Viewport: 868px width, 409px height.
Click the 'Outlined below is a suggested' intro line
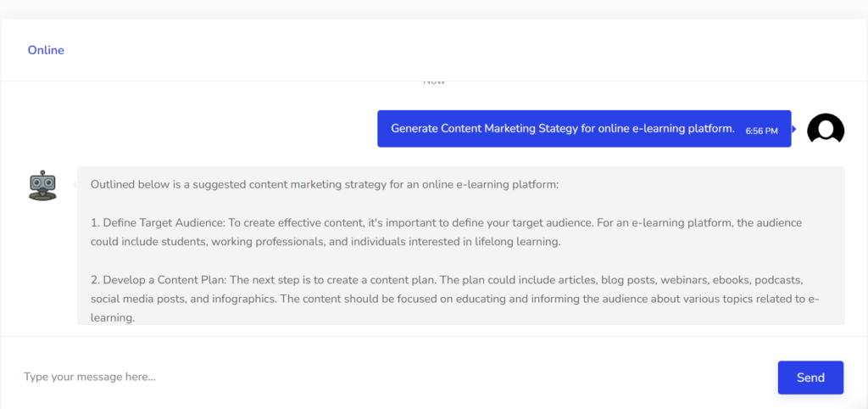tap(325, 184)
